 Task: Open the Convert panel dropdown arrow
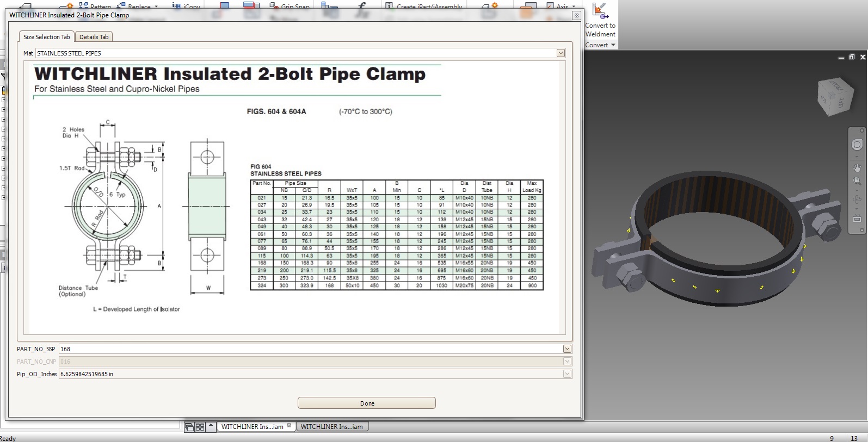click(x=613, y=45)
